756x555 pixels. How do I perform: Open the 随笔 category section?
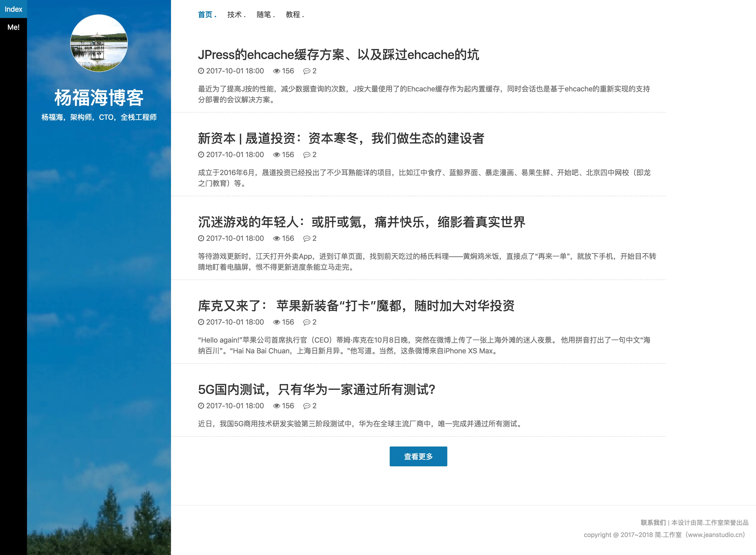pyautogui.click(x=264, y=14)
